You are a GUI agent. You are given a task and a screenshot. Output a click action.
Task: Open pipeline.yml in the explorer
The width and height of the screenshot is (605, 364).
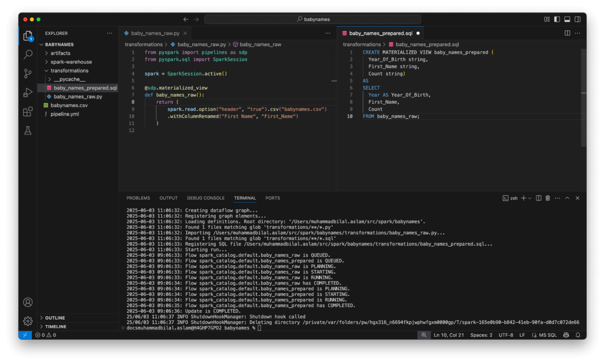(65, 114)
